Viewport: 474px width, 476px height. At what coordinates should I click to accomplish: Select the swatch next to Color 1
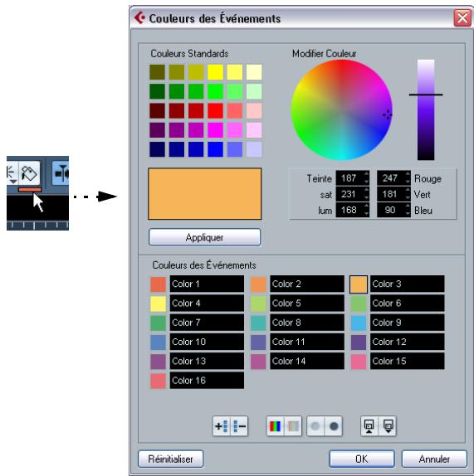click(x=158, y=284)
